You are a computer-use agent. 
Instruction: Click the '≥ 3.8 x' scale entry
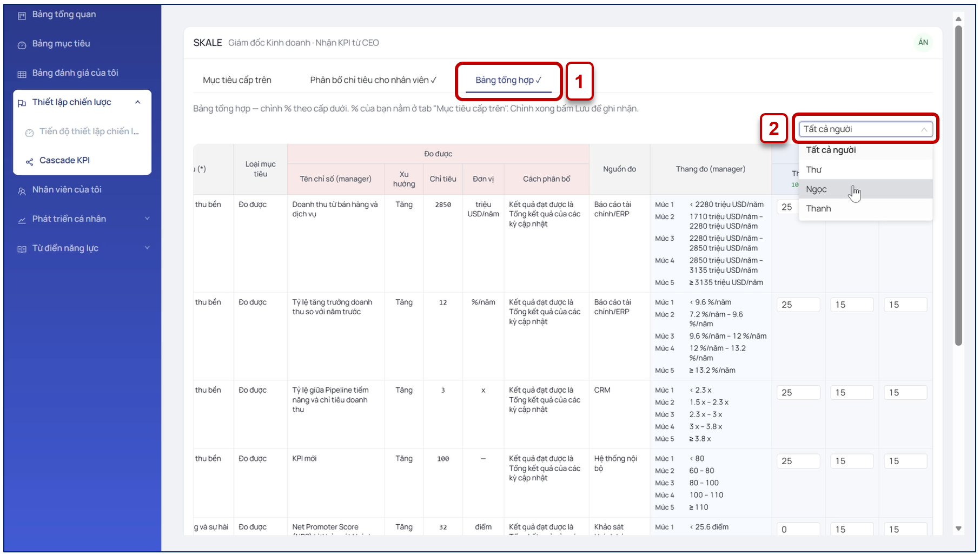tap(700, 439)
